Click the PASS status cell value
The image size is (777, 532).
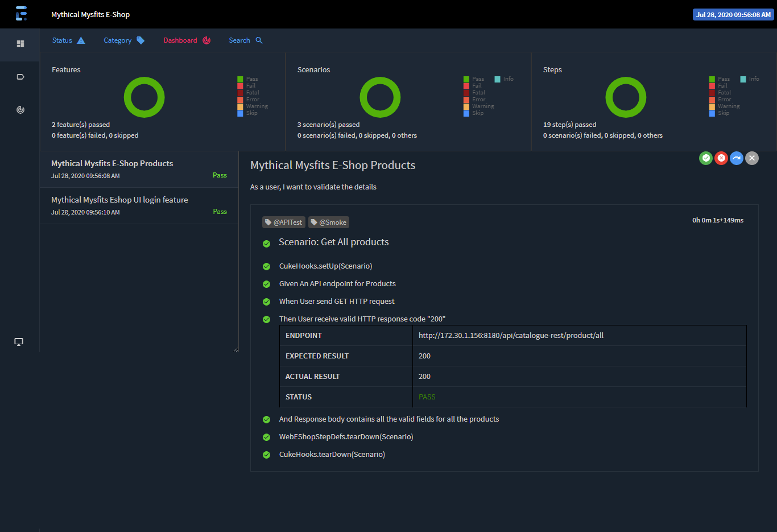click(x=427, y=397)
